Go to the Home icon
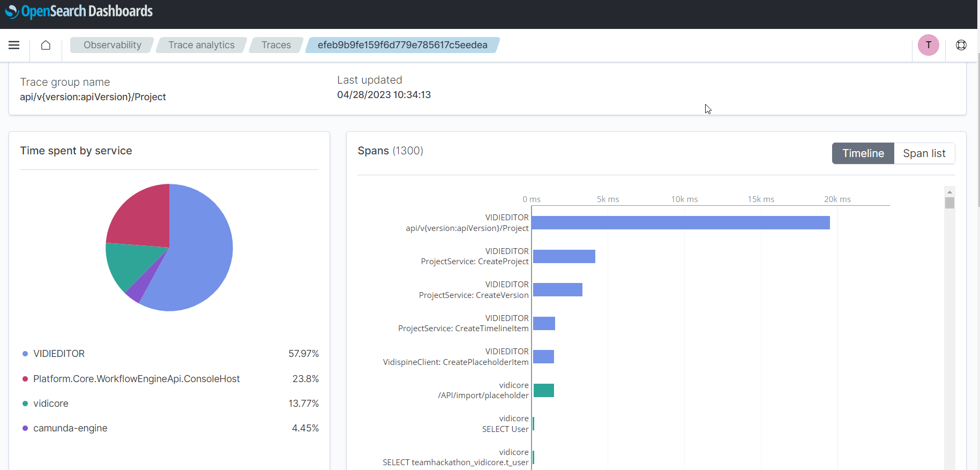Screen dimensions: 980x470 point(46,45)
